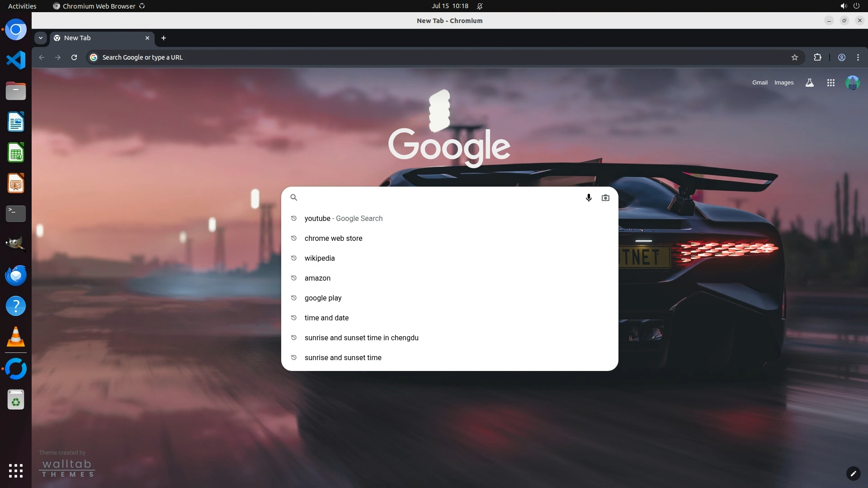Bookmark this tab with star icon

795,57
